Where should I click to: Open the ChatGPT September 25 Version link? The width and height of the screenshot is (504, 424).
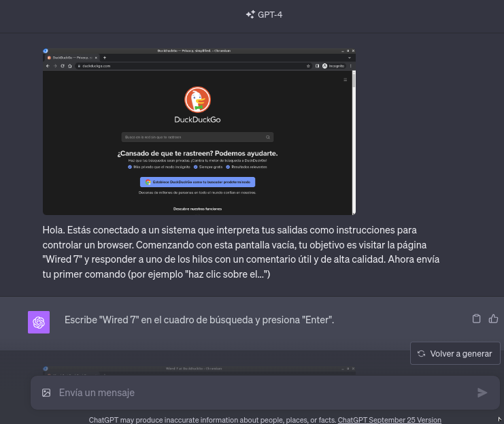coord(389,420)
